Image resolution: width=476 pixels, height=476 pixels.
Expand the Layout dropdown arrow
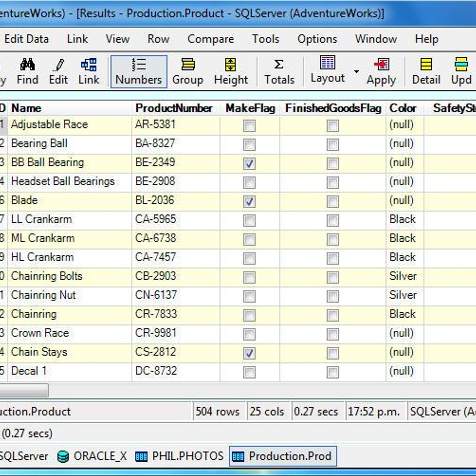tap(356, 71)
